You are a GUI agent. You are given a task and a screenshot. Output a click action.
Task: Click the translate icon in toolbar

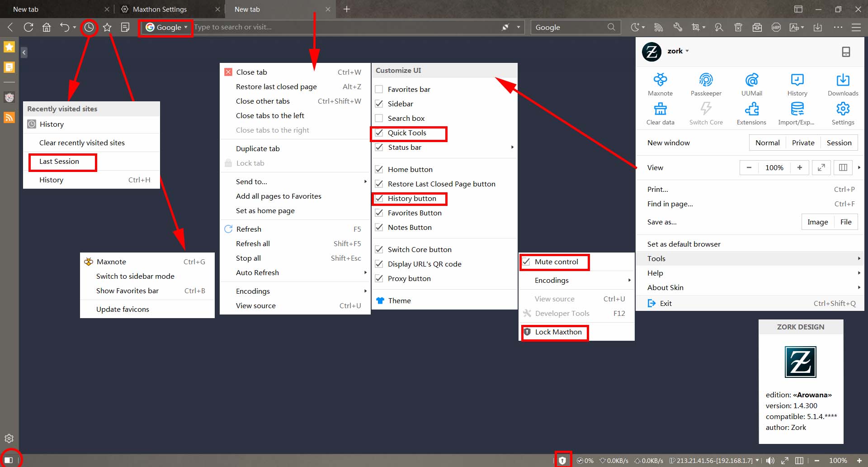(794, 27)
